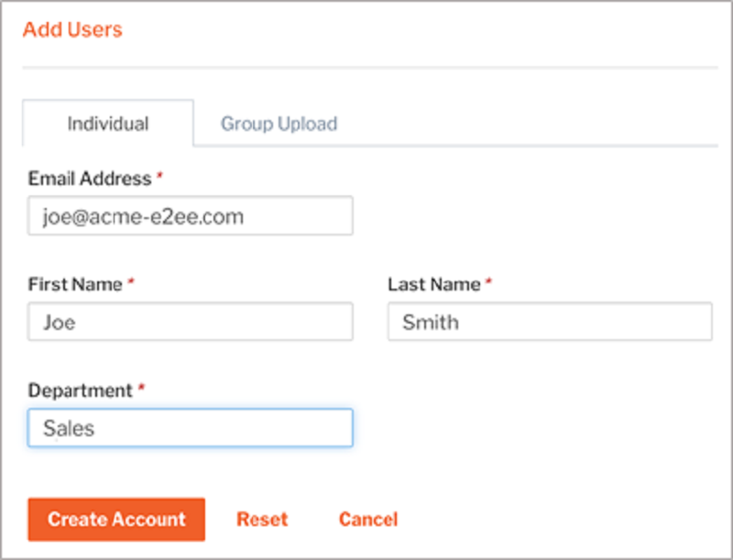Click the required asterisk next to First Name
This screenshot has width=733, height=560.
point(131,281)
